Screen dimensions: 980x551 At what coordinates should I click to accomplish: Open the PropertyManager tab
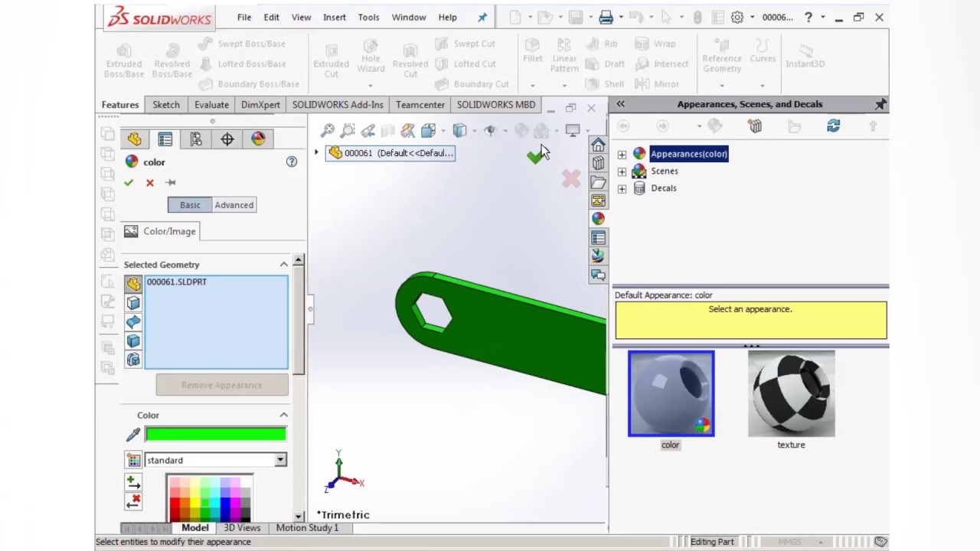coord(165,139)
